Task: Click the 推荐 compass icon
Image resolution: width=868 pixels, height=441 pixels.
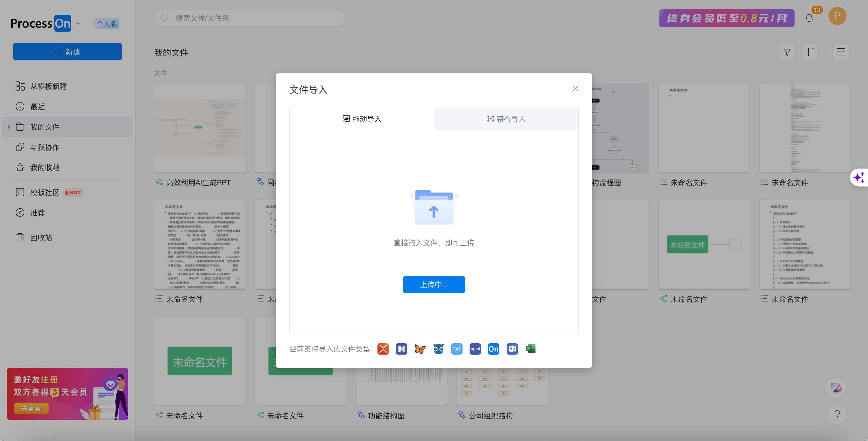Action: (20, 212)
